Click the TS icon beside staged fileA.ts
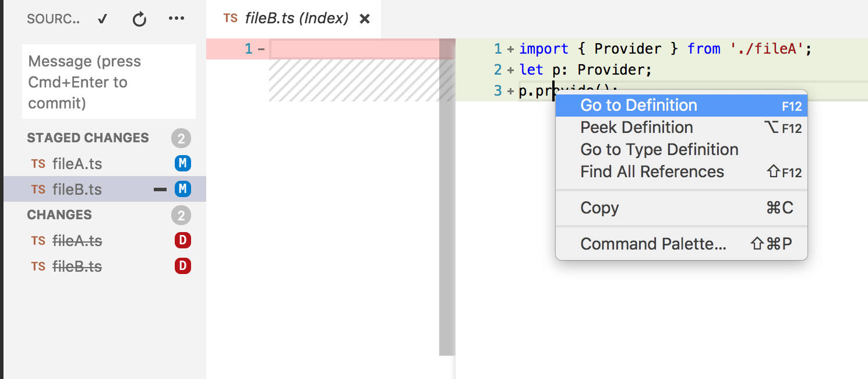The width and height of the screenshot is (868, 379). 38,163
